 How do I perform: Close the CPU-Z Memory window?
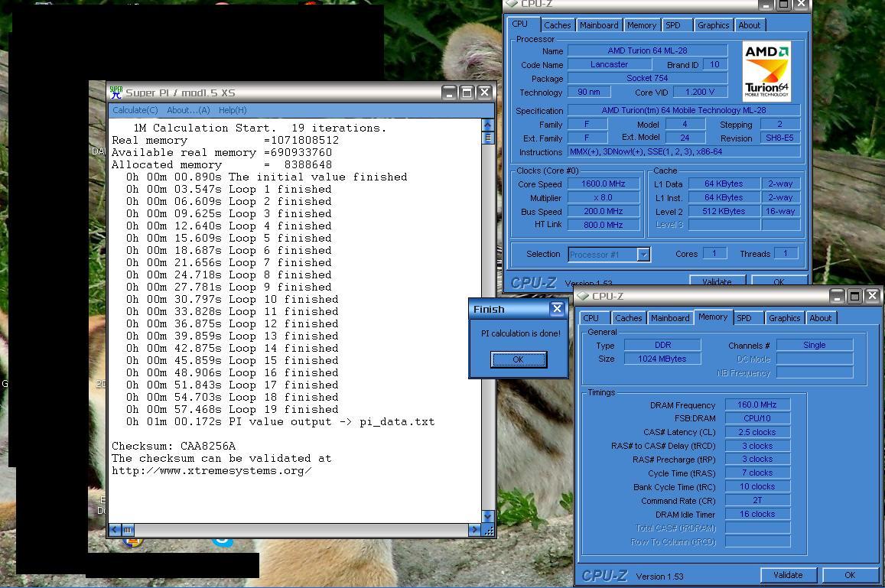(872, 296)
